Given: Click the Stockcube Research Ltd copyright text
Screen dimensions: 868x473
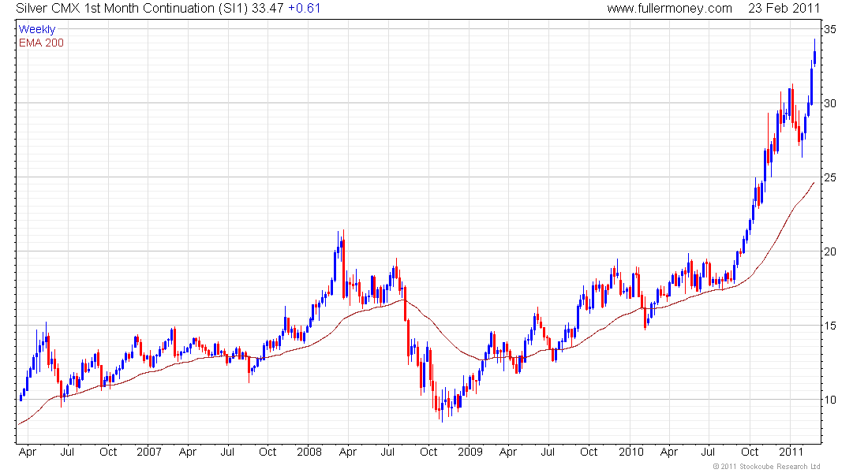Looking at the screenshot, I should [x=767, y=467].
